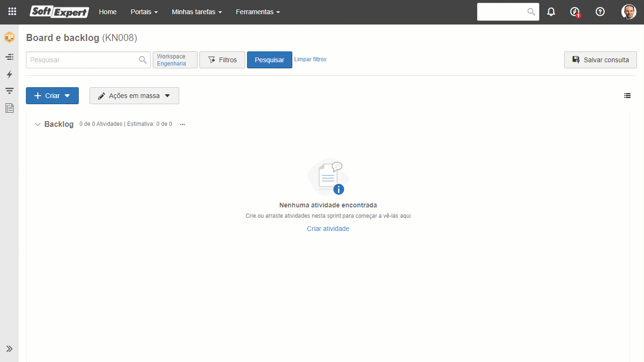The image size is (644, 362).
Task: Switch to list view icon
Action: coord(627,96)
